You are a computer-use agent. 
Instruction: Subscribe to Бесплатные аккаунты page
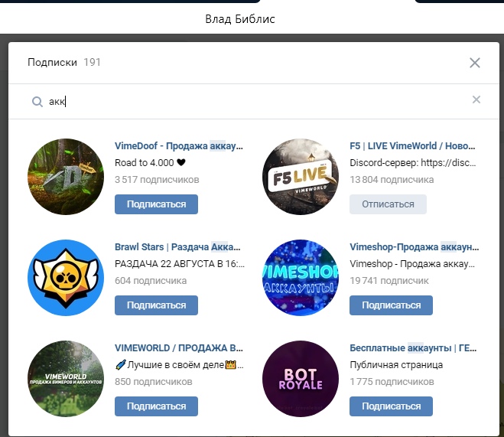coord(391,406)
